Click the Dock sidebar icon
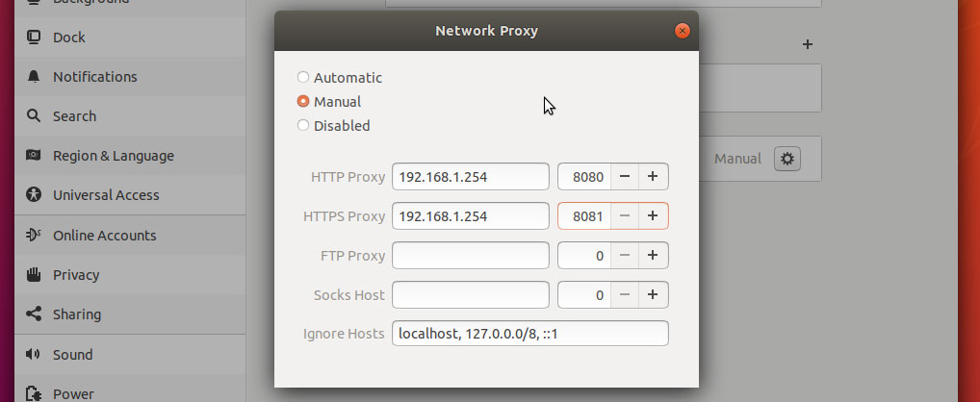This screenshot has height=402, width=980. coord(33,37)
